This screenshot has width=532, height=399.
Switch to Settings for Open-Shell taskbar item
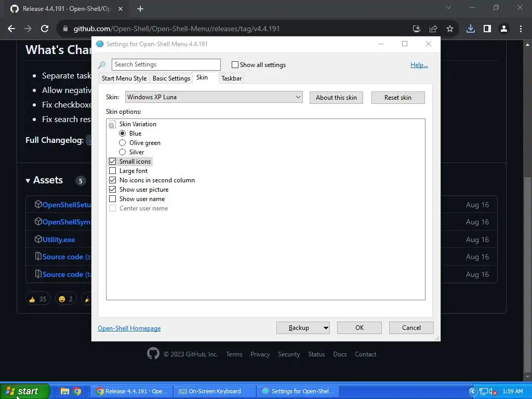[298, 391]
